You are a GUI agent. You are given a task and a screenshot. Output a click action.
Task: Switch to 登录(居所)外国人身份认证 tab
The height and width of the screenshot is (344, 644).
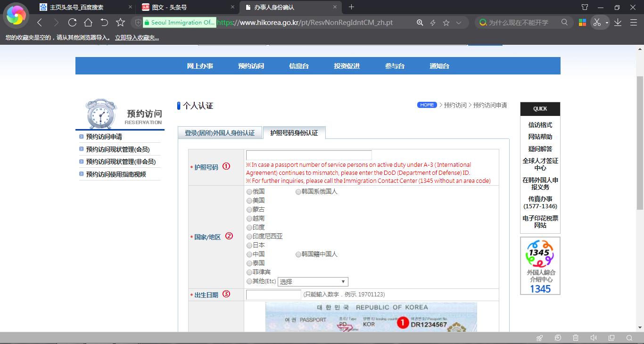220,133
